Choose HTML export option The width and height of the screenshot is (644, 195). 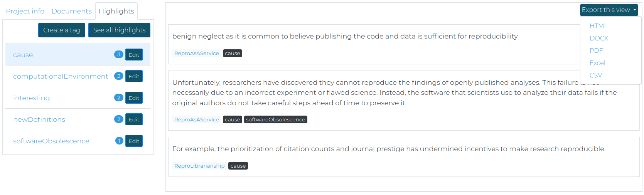tap(598, 26)
